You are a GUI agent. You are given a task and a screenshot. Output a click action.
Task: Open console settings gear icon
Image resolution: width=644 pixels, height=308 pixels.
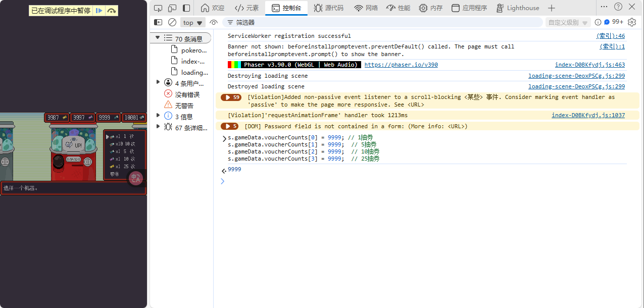point(632,22)
